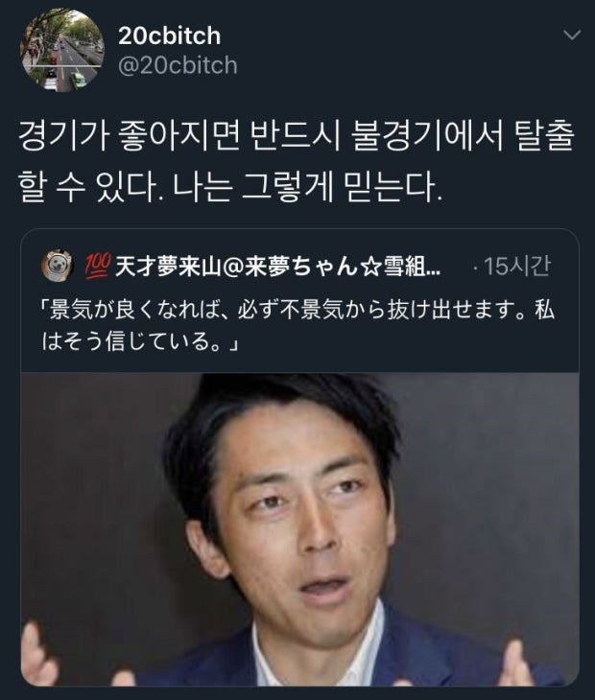Click the 20cbitch display name
This screenshot has height=700, width=595.
[169, 35]
